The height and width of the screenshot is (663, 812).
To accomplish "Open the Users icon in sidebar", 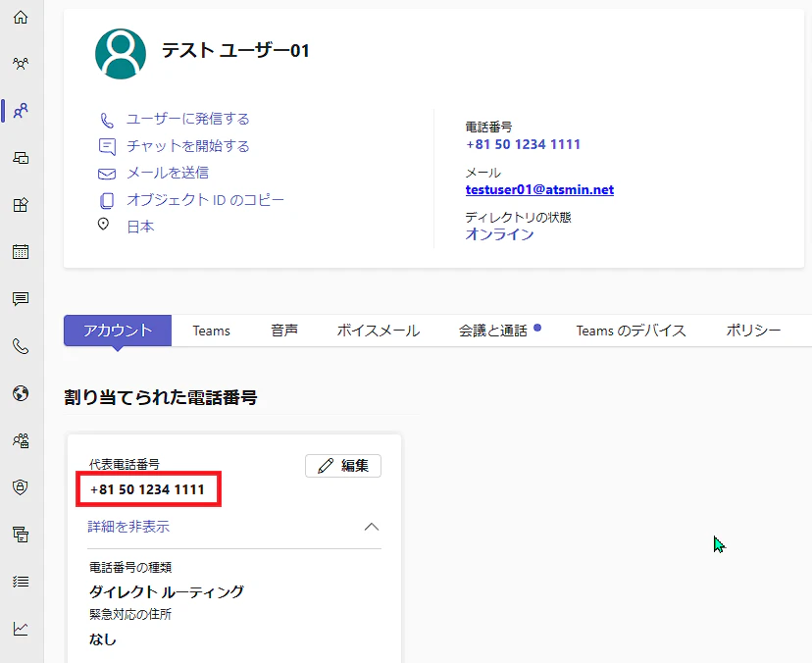I will pos(21,110).
